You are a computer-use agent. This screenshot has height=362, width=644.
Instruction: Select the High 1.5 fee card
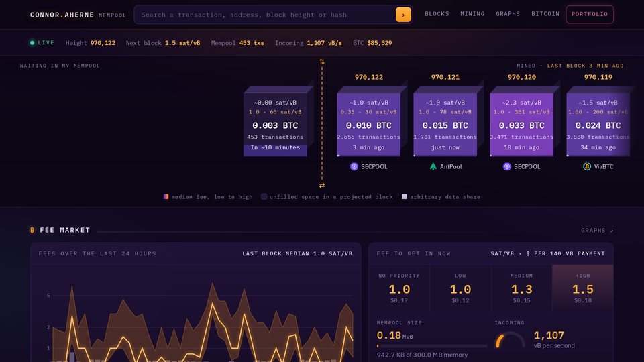pyautogui.click(x=583, y=288)
